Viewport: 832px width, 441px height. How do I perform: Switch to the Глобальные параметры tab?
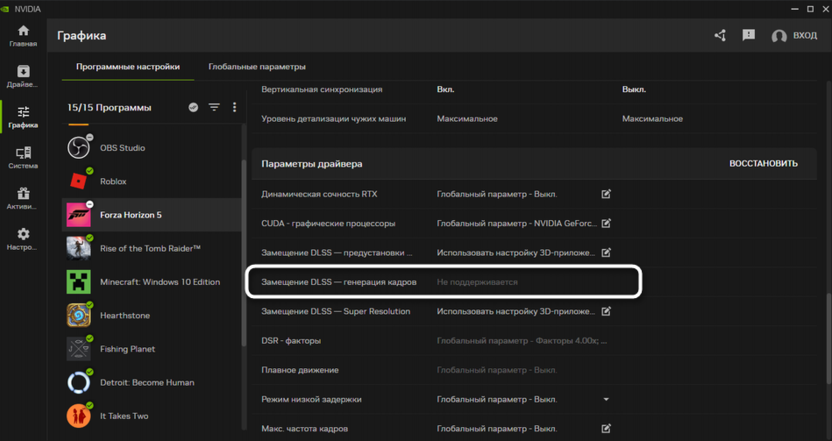(x=257, y=67)
